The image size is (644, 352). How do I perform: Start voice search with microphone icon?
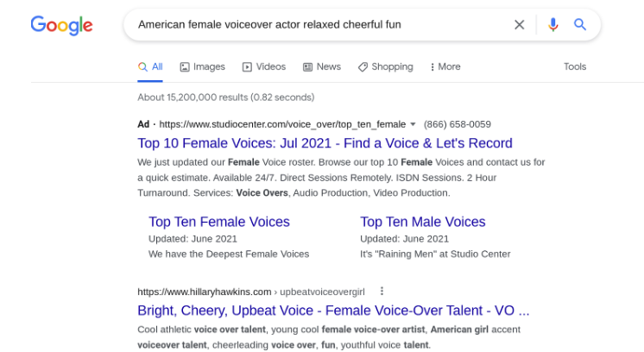pyautogui.click(x=552, y=25)
